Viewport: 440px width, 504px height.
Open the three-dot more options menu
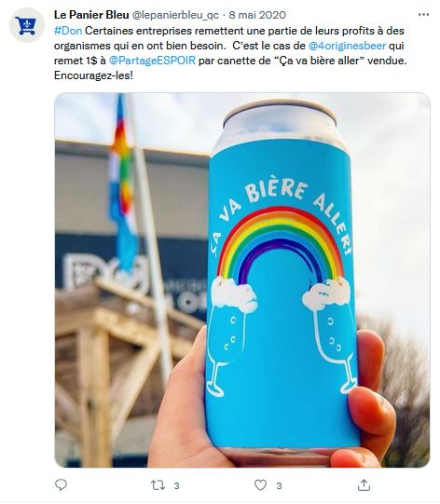pyautogui.click(x=423, y=15)
